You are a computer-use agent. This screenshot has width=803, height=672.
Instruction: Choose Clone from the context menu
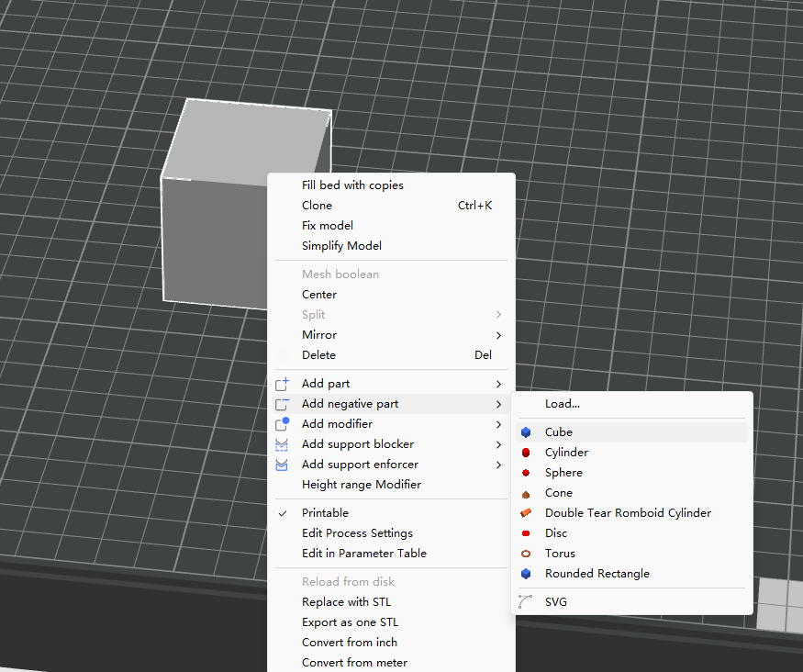[318, 206]
